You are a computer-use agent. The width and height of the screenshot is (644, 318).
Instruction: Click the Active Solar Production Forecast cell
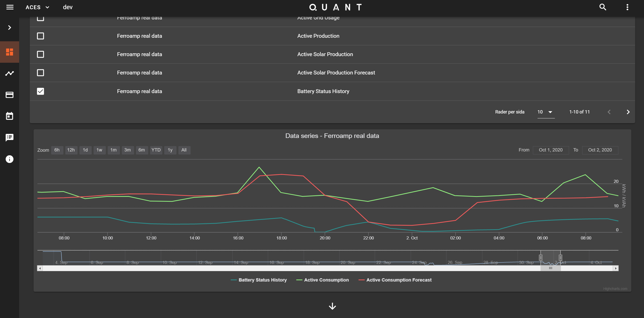[x=336, y=73]
